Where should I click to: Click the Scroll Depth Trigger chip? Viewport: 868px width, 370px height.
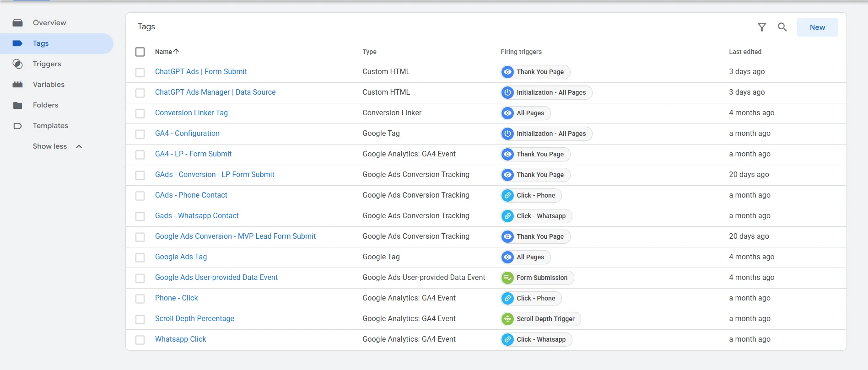click(x=541, y=319)
